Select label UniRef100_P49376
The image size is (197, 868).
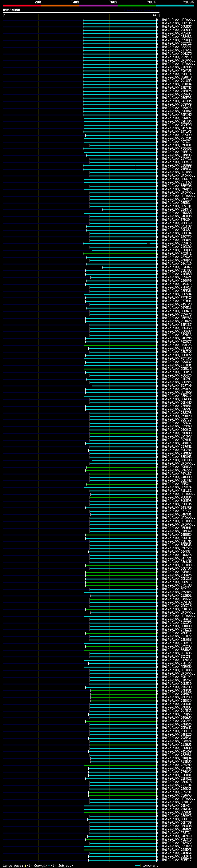click(x=176, y=284)
